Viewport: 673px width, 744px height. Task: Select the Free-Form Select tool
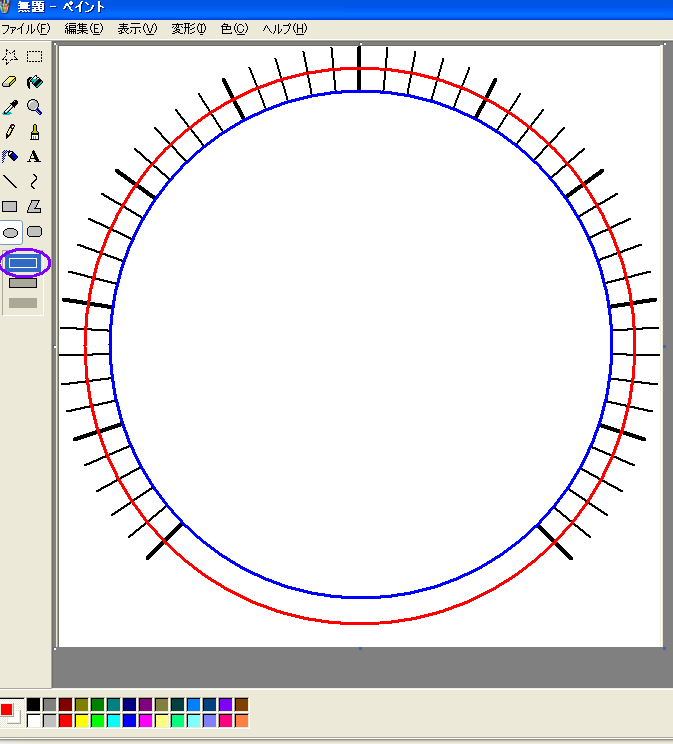[x=10, y=56]
